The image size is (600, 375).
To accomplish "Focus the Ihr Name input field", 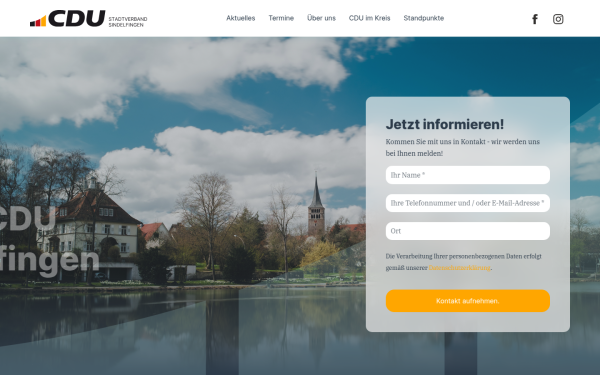I will (468, 175).
